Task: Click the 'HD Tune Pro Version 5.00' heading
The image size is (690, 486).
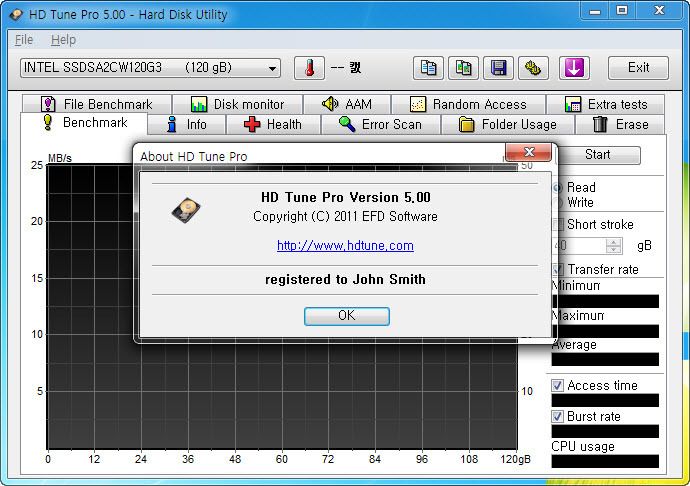Action: click(x=346, y=197)
